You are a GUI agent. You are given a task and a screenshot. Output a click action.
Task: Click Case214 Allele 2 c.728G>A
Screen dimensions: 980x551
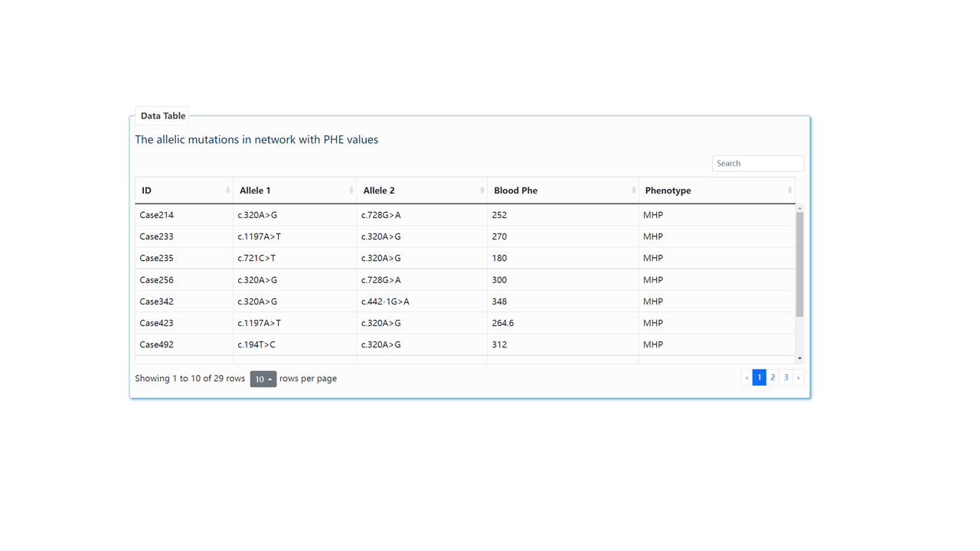(x=381, y=215)
